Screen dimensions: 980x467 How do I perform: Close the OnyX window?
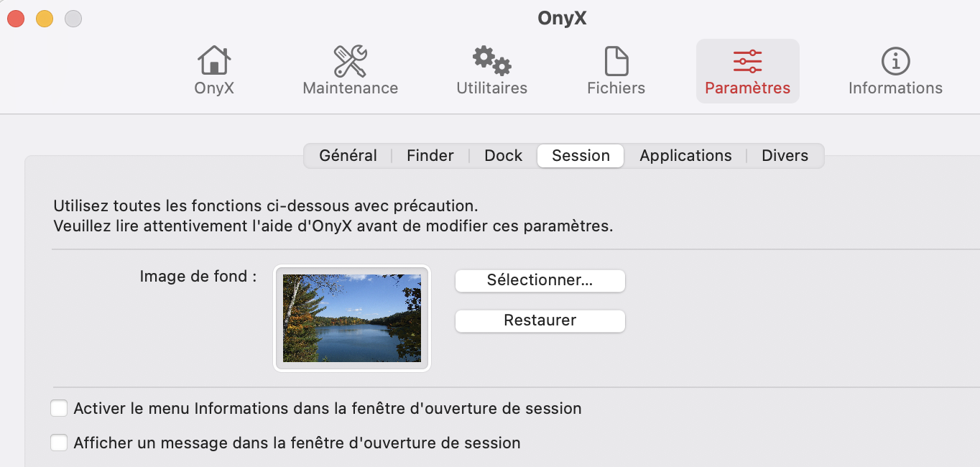[16, 19]
